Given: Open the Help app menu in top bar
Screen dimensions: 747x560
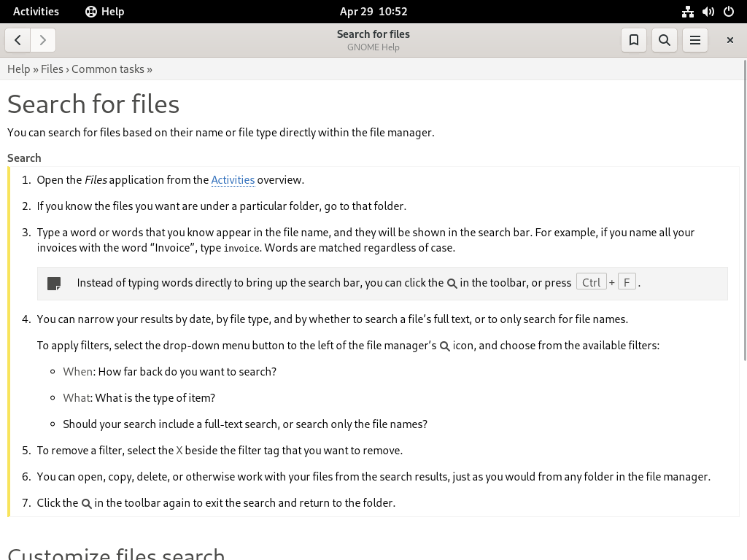Looking at the screenshot, I should (105, 12).
